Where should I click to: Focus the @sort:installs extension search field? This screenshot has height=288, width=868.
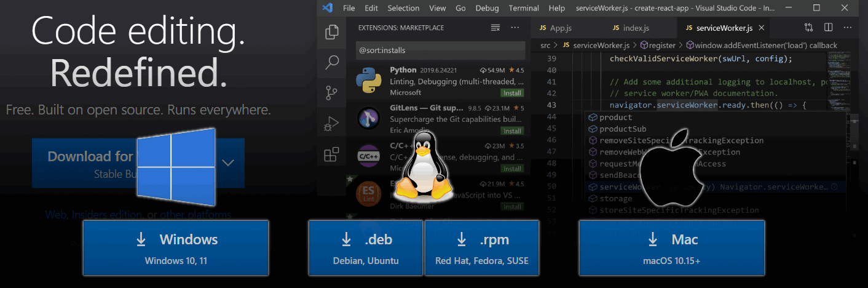point(440,50)
